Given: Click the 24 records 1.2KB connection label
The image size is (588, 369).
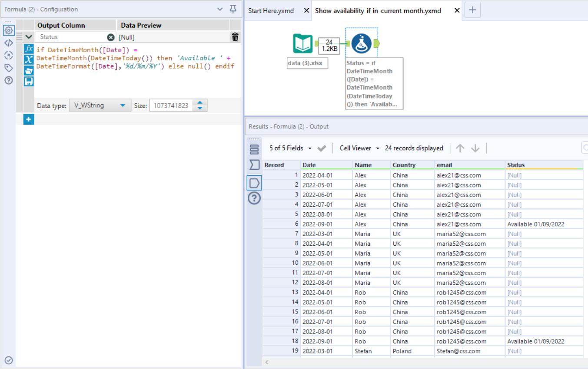Looking at the screenshot, I should pyautogui.click(x=329, y=46).
